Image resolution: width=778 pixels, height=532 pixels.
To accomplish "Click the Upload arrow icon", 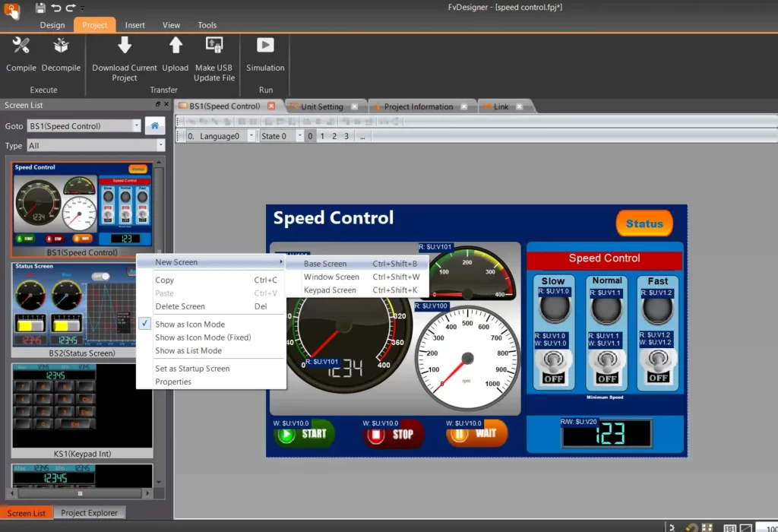I will (176, 46).
